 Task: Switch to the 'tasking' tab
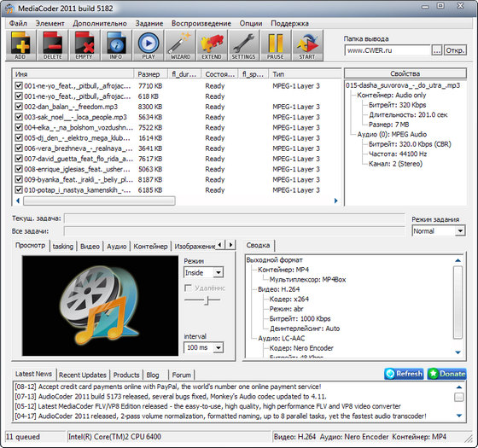click(x=63, y=247)
